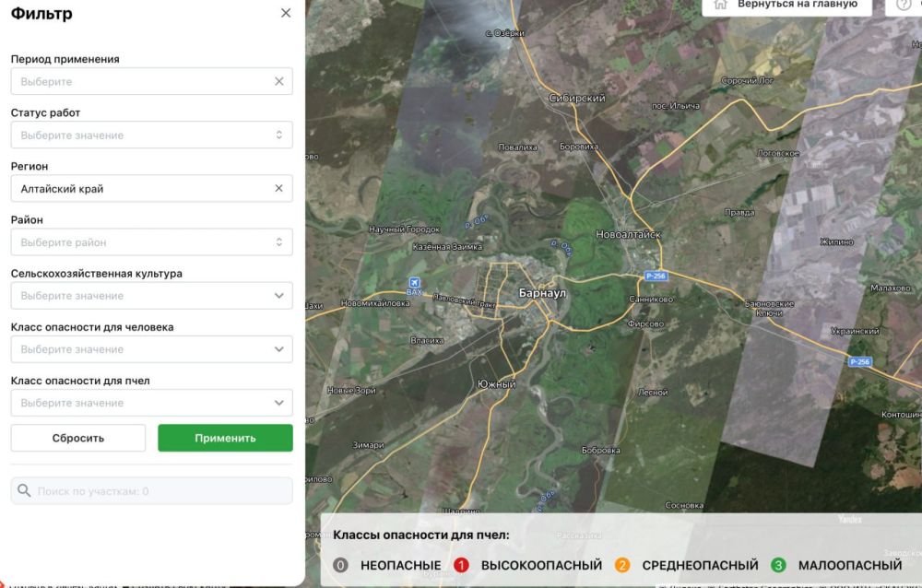
Task: Click the Период применения date field
Action: pyautogui.click(x=152, y=81)
